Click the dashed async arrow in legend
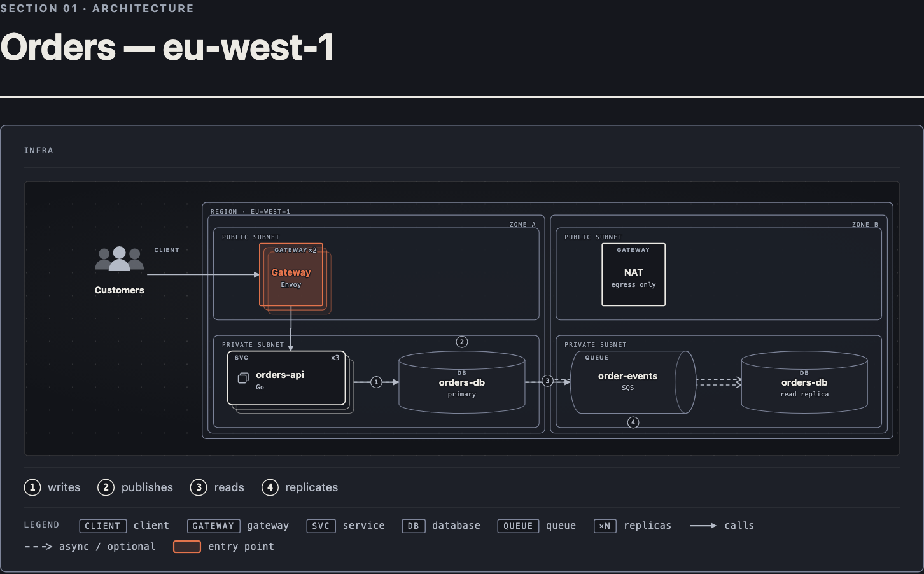Screen dimensions: 924x574 [38, 547]
